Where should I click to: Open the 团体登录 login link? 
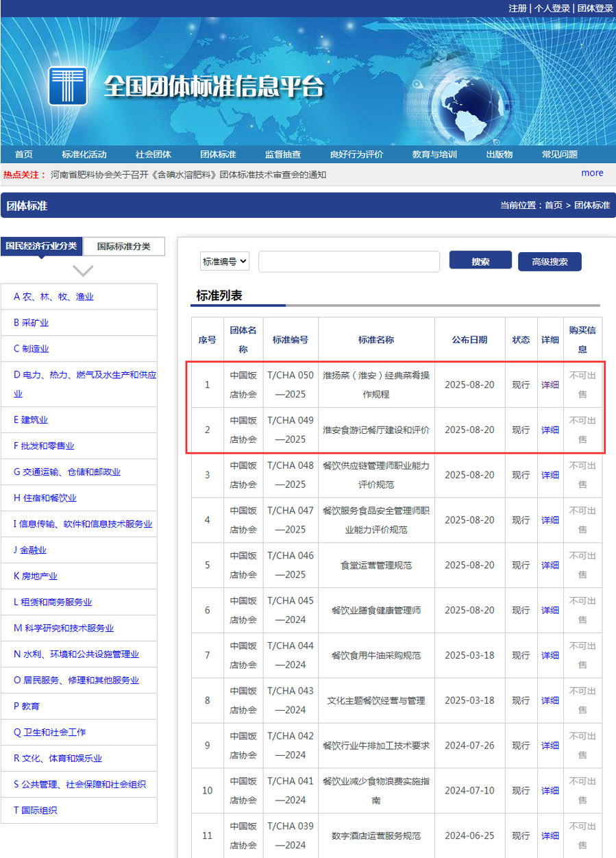coord(595,8)
